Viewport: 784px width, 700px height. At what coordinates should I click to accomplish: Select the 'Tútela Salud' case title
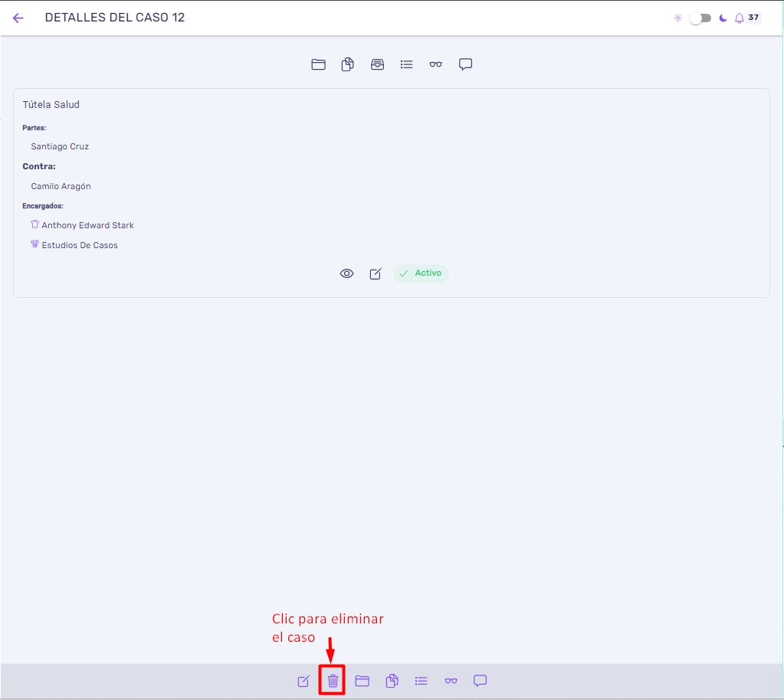[51, 104]
